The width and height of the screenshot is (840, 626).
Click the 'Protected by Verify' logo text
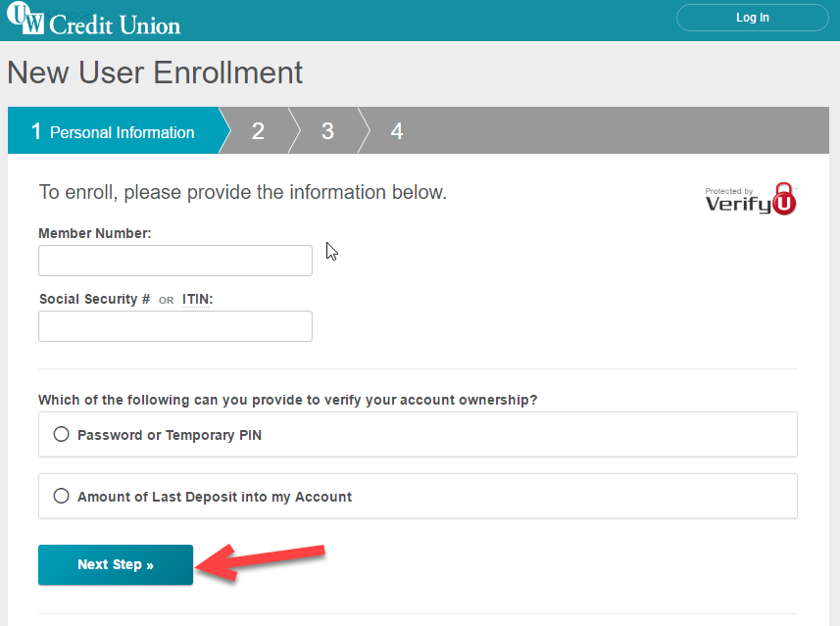[x=738, y=200]
